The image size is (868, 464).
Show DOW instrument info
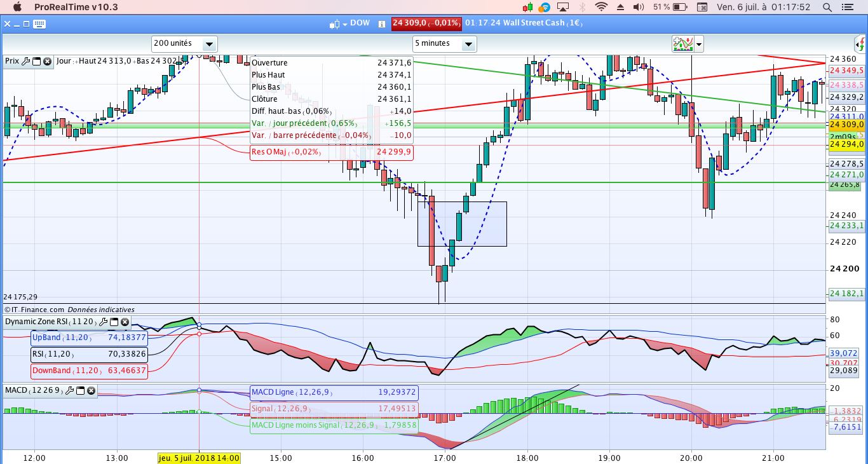point(381,24)
